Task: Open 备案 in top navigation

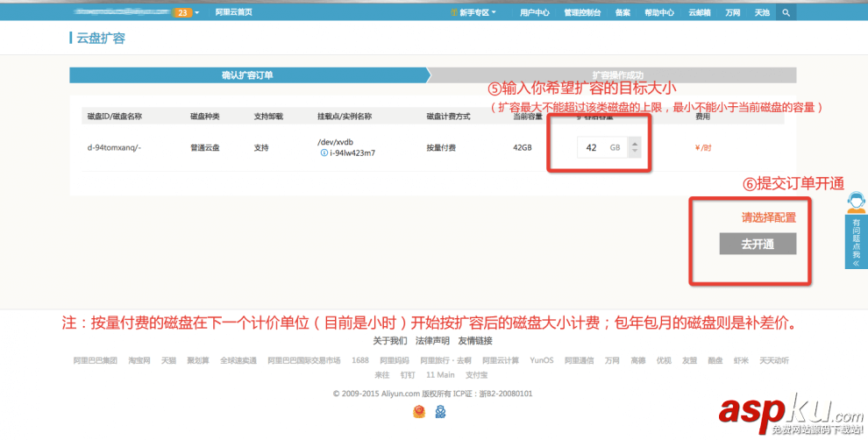Action: pos(623,12)
